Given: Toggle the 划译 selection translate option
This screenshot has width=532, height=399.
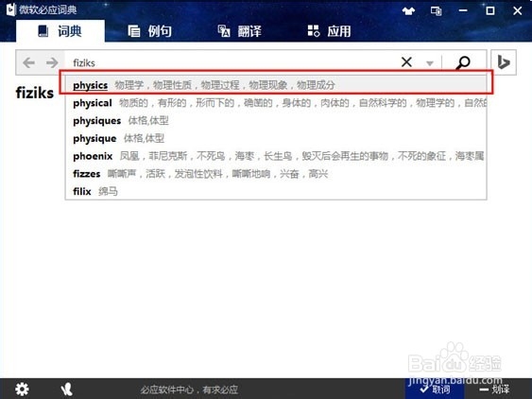Looking at the screenshot, I should click(x=494, y=390).
